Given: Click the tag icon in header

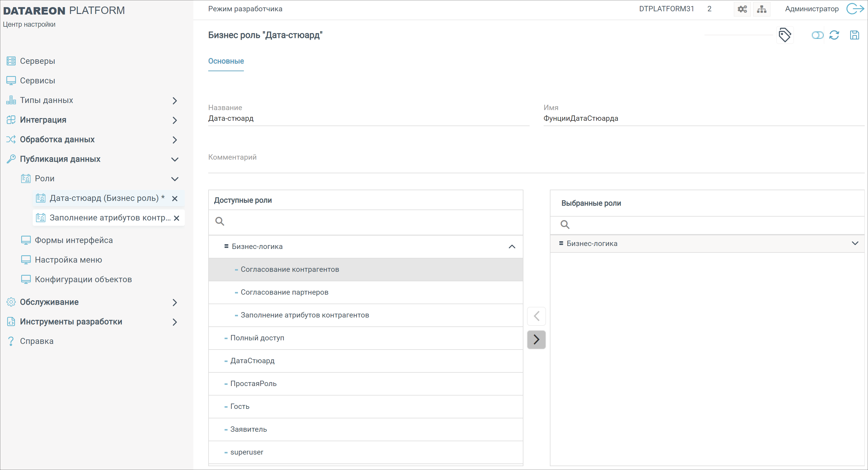Looking at the screenshot, I should pyautogui.click(x=785, y=35).
